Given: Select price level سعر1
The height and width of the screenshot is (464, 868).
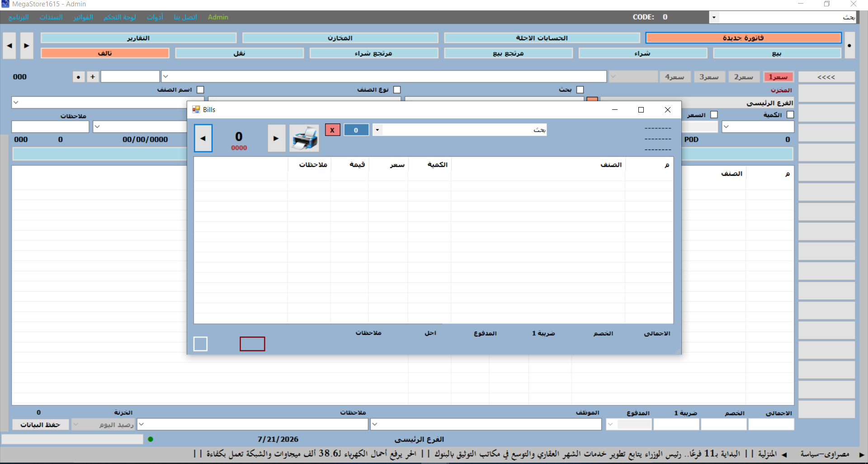Looking at the screenshot, I should tap(778, 77).
